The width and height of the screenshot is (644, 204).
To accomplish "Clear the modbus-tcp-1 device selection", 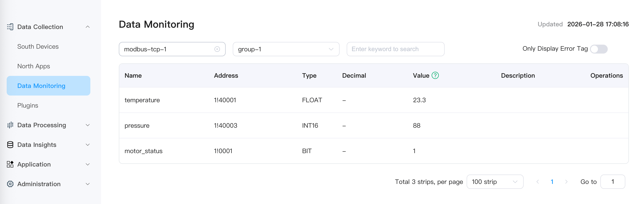I will tap(217, 49).
